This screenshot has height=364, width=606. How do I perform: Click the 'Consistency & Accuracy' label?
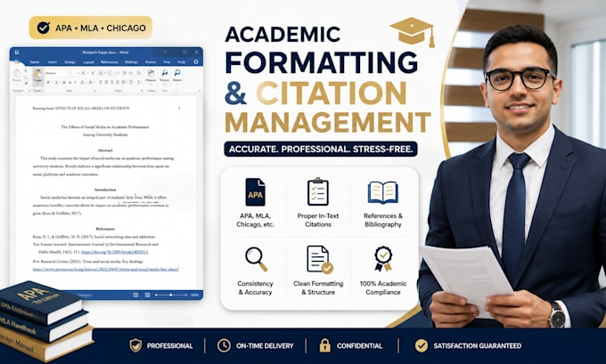click(255, 288)
